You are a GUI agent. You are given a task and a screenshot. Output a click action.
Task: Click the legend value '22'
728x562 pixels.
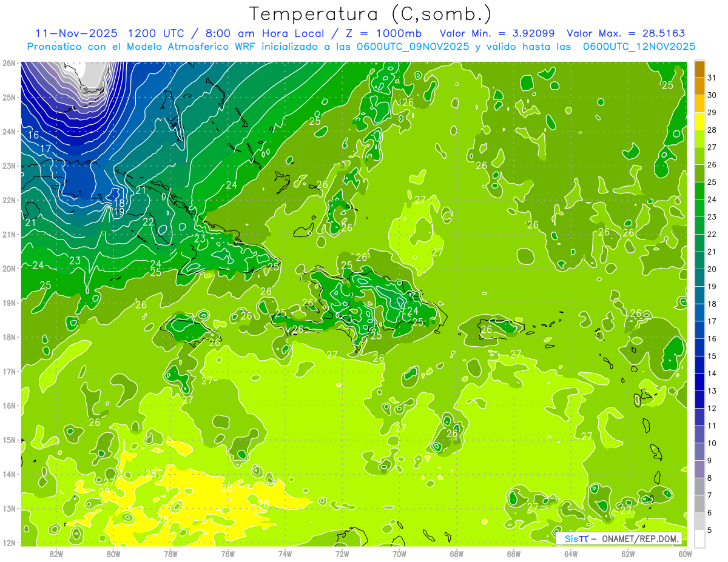point(712,234)
